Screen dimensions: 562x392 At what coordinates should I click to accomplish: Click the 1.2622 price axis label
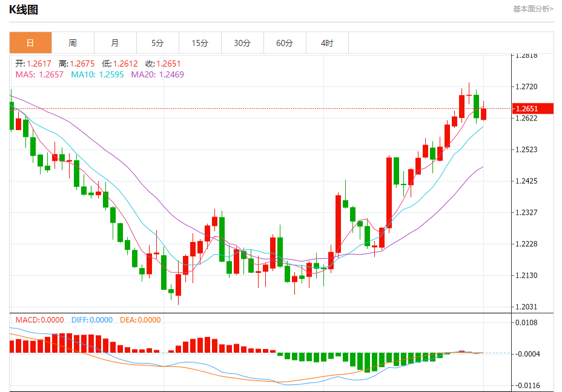click(526, 118)
